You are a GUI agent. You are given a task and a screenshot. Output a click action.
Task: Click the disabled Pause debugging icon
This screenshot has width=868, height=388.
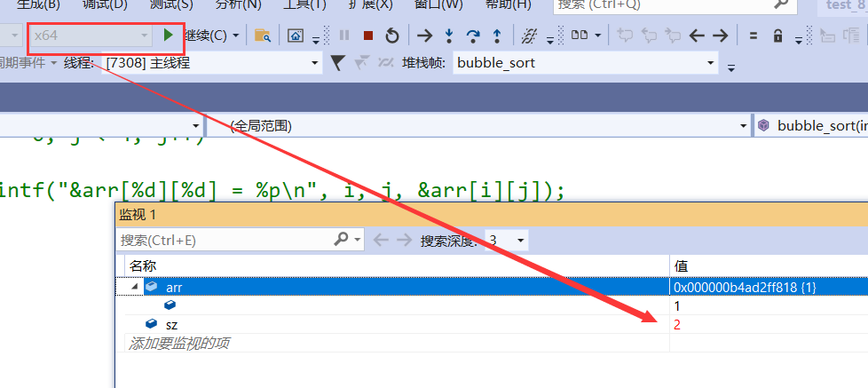pos(344,36)
